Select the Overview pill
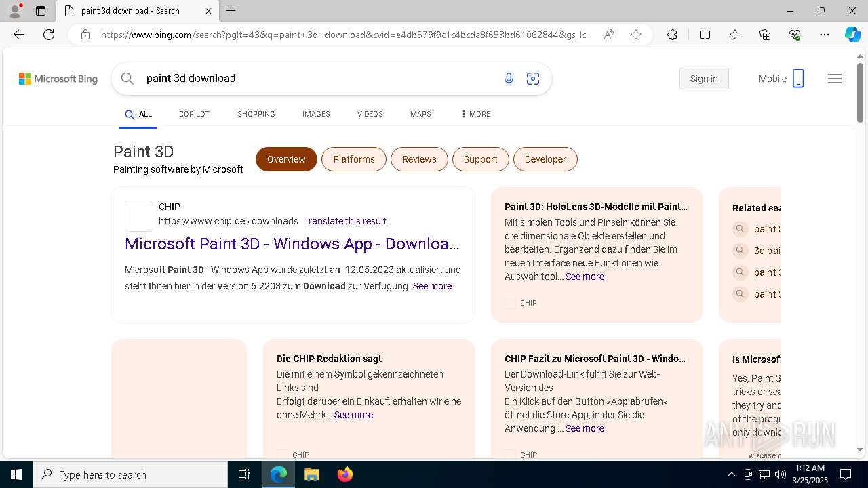This screenshot has width=868, height=488. [286, 159]
